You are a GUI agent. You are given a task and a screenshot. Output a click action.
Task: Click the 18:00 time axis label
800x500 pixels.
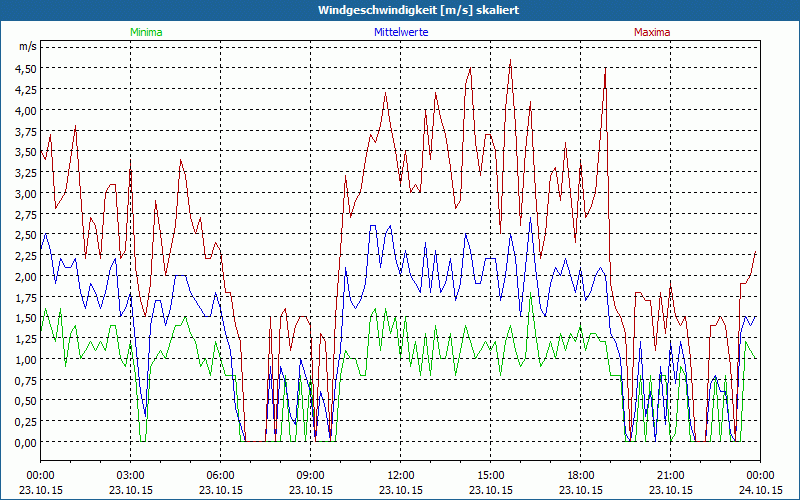pos(581,476)
